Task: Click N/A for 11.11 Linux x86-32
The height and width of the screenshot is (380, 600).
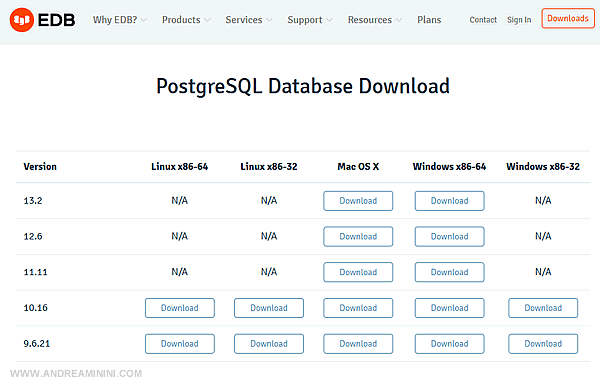Action: 269,272
